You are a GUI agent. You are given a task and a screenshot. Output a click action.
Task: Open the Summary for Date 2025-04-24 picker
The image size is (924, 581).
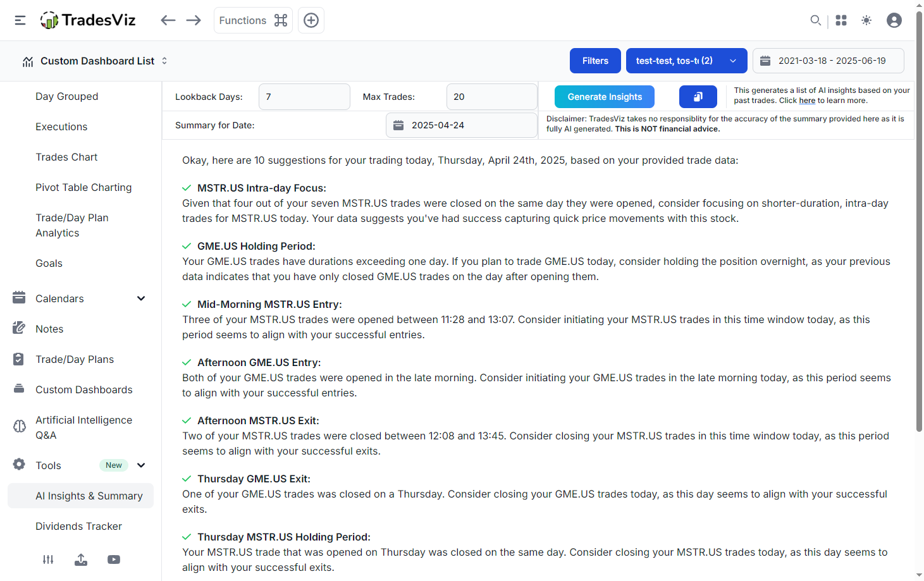click(462, 125)
